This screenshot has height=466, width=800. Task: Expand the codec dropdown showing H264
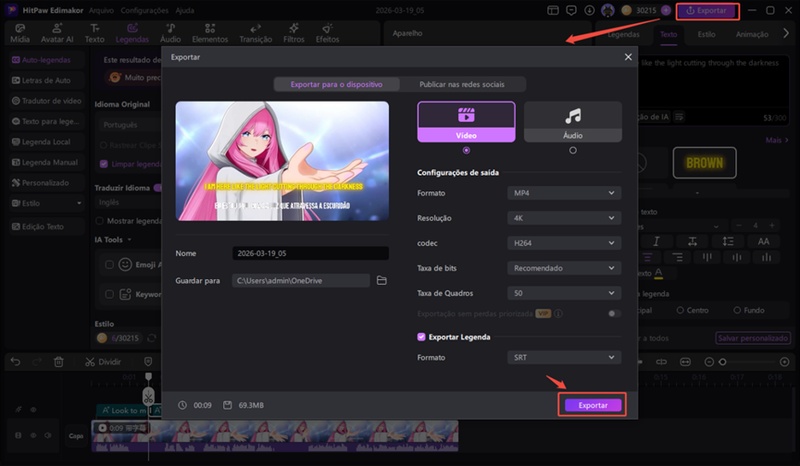[563, 242]
